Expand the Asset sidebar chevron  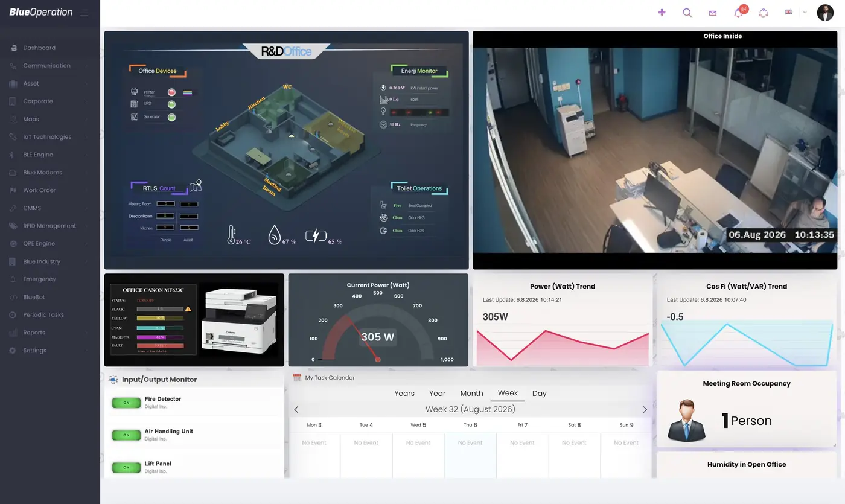pos(86,83)
